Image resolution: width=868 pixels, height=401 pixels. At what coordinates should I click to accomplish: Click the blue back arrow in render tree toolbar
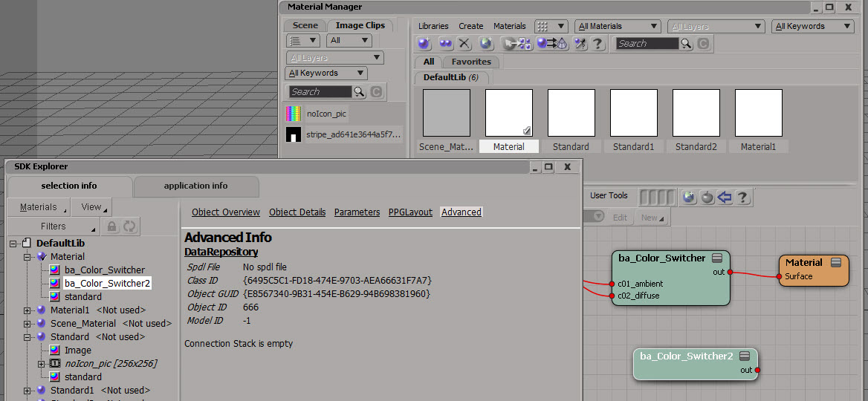coord(725,198)
